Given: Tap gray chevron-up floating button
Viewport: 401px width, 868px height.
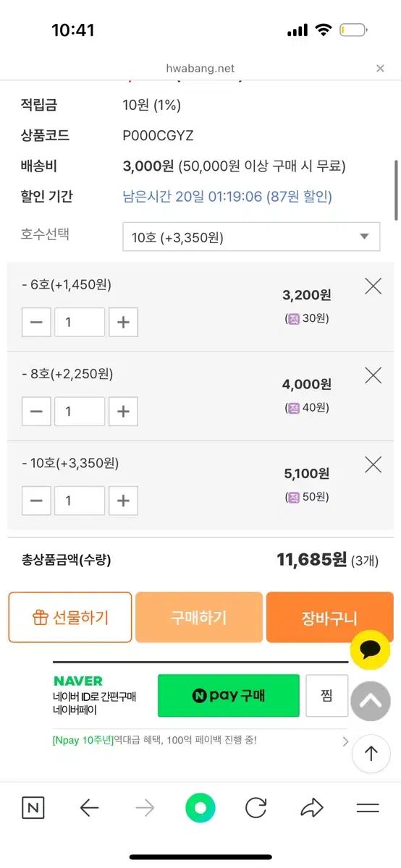Looking at the screenshot, I should [371, 700].
